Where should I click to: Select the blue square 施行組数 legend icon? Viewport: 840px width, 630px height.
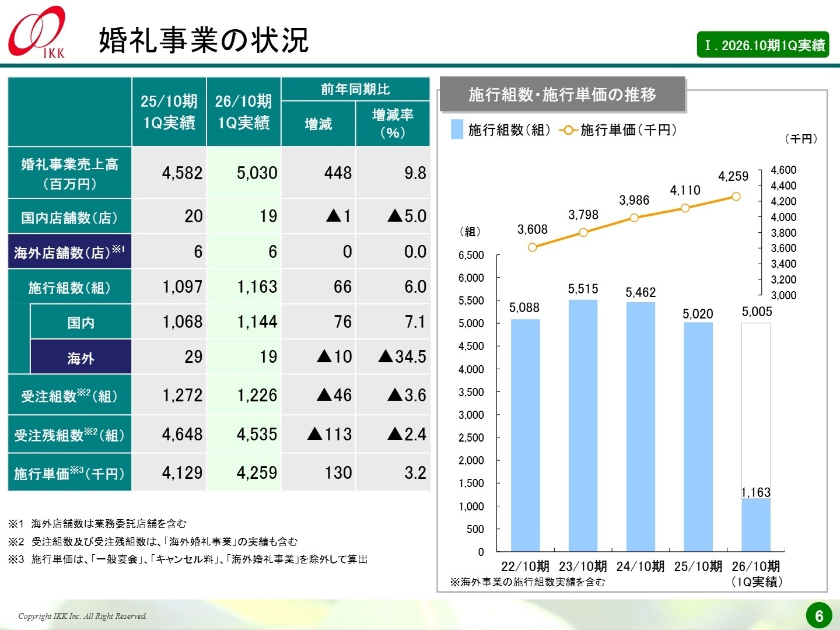[x=454, y=129]
